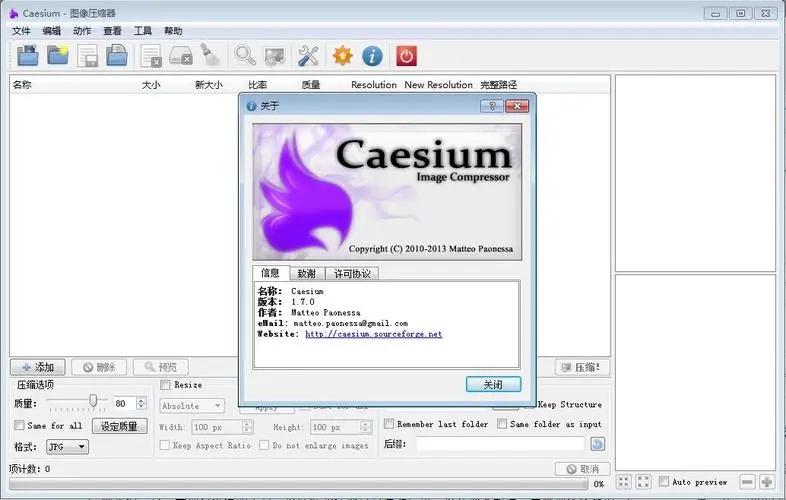Click the New Resolution column header
Screen dimensions: 786x500
coord(438,85)
